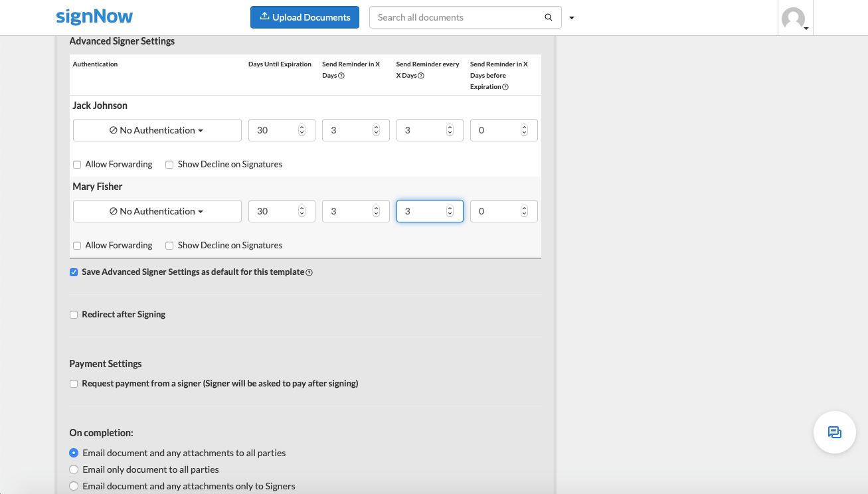Click the Upload Documents button

[x=305, y=17]
